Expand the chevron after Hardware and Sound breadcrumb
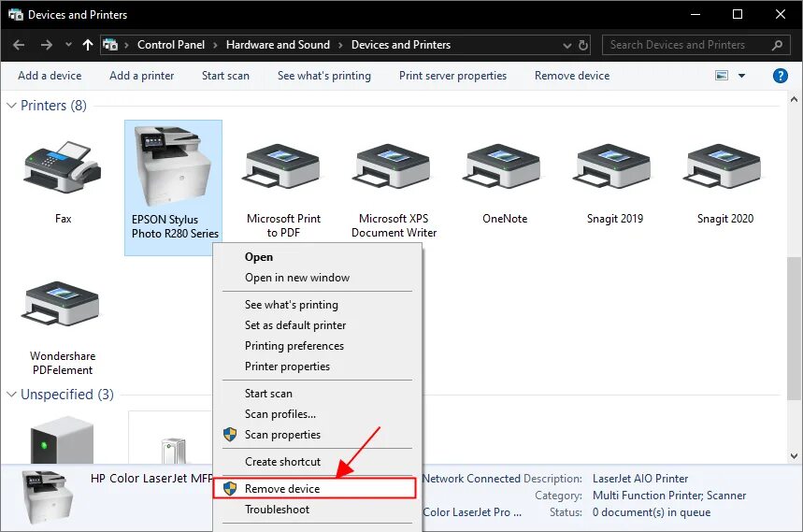 point(340,45)
